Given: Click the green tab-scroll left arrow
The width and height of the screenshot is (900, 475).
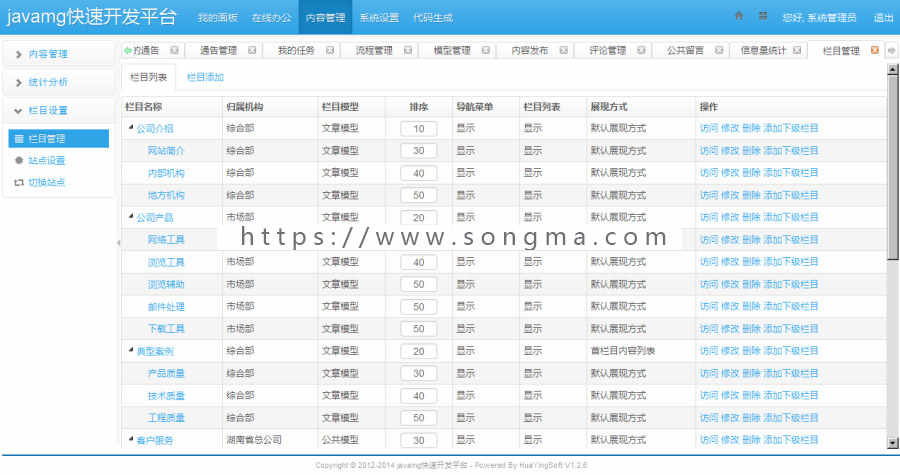Looking at the screenshot, I should pos(127,50).
